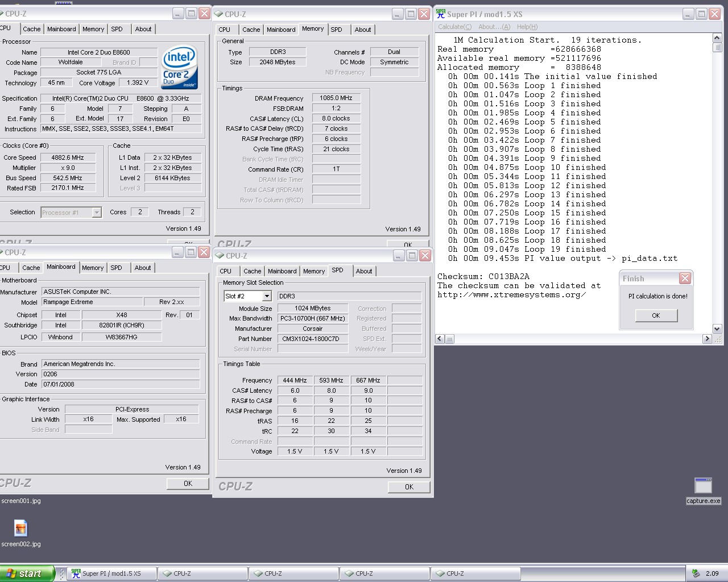Click CPU-Z Mainboard window title icon
The image size is (728, 582).
[2, 252]
